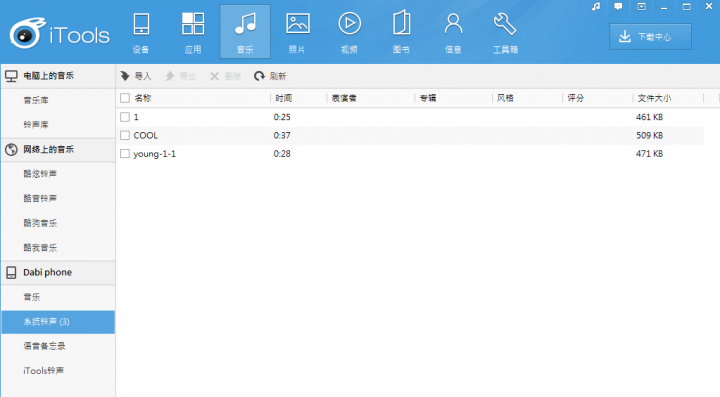Collapse the Dabi phone sidebar group
This screenshot has height=397, width=720.
click(x=58, y=273)
